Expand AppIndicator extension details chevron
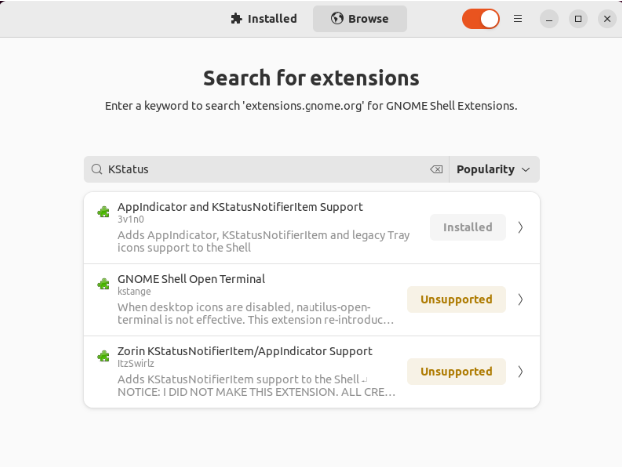 click(x=520, y=228)
